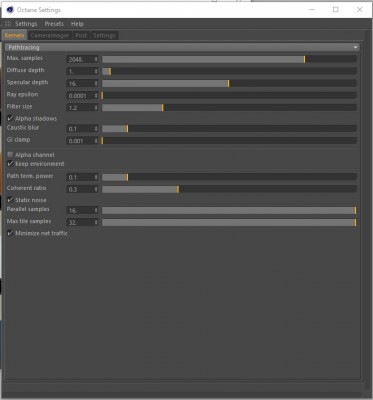Viewport: 373px width, 400px height.
Task: Click the GI clamp slider bar
Action: [229, 141]
